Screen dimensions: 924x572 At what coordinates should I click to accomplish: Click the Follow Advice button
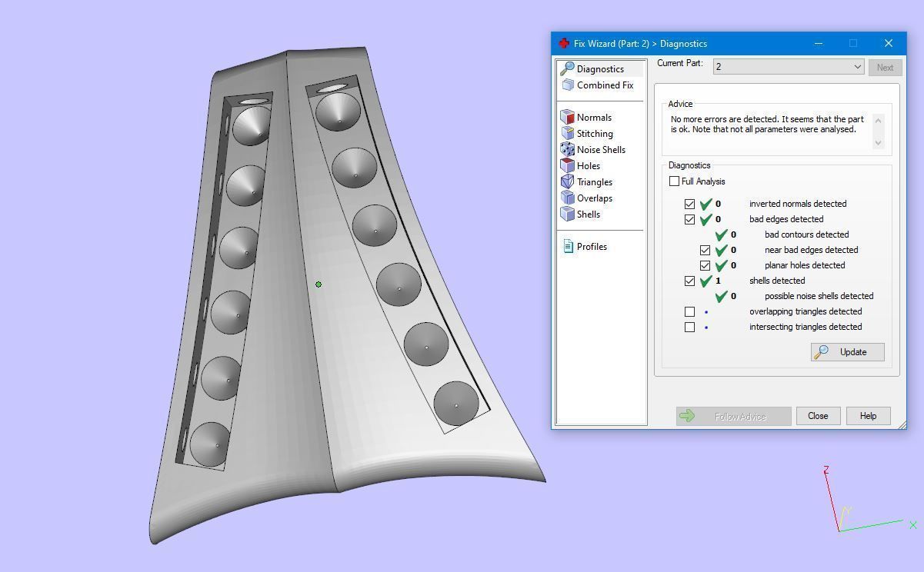tap(733, 416)
